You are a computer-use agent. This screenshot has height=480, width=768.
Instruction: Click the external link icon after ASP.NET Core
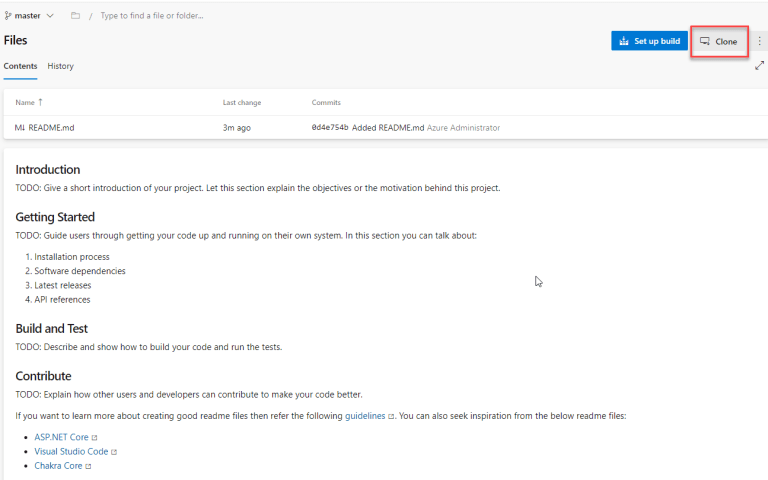click(x=95, y=437)
